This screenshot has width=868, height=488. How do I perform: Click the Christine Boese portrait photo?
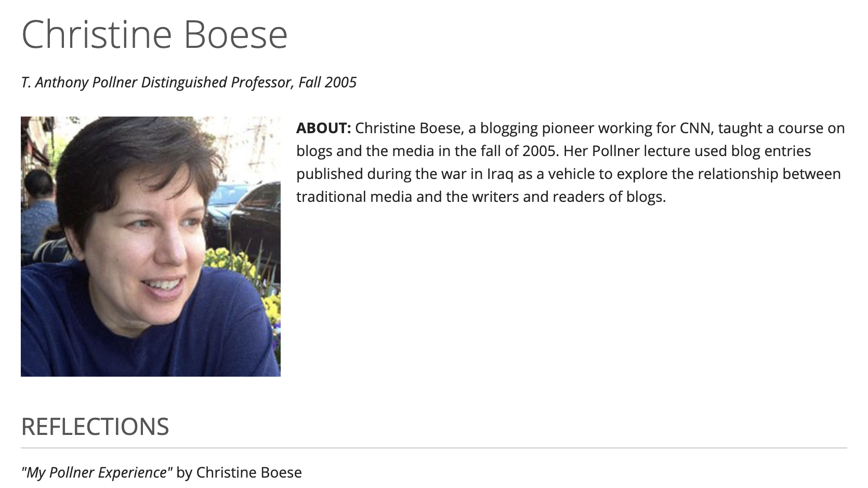tap(151, 247)
